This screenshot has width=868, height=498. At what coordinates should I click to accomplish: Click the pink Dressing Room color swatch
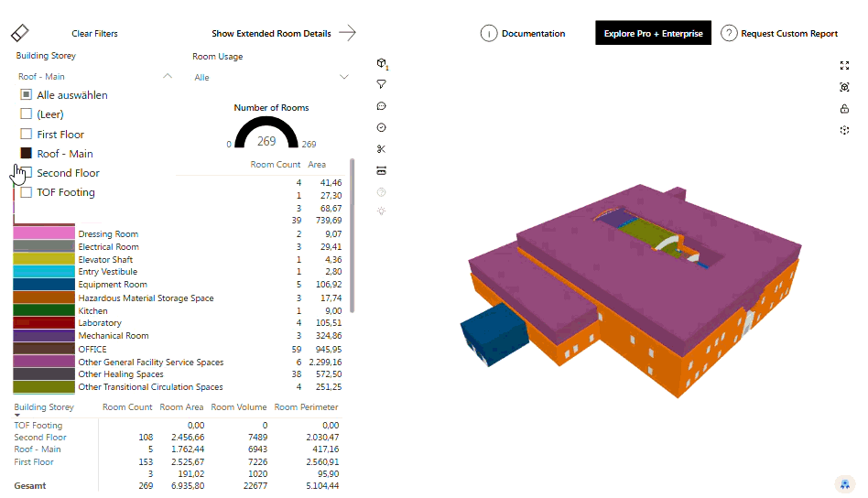[44, 233]
